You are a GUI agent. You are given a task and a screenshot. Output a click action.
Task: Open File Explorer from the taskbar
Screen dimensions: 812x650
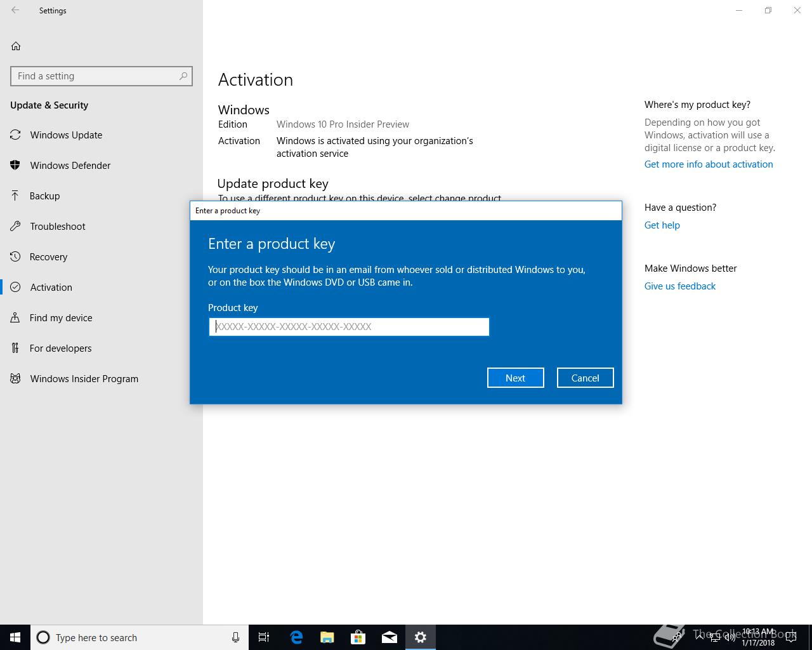[x=327, y=637]
